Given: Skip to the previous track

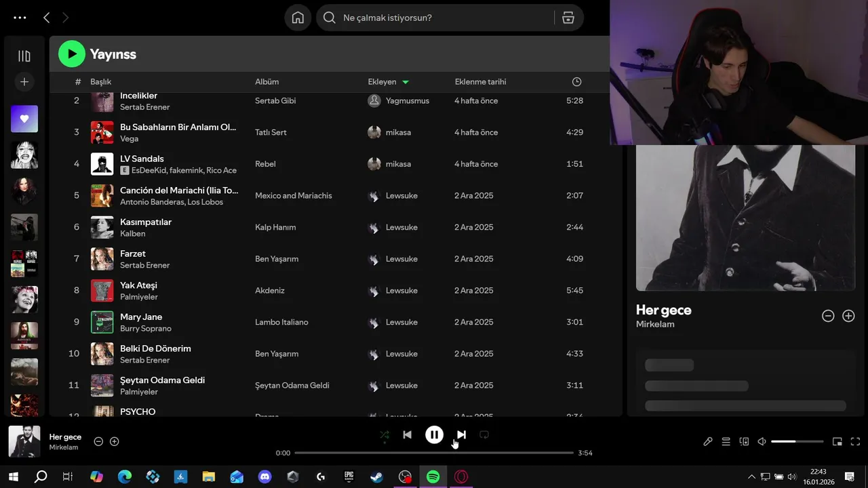Looking at the screenshot, I should (x=407, y=435).
